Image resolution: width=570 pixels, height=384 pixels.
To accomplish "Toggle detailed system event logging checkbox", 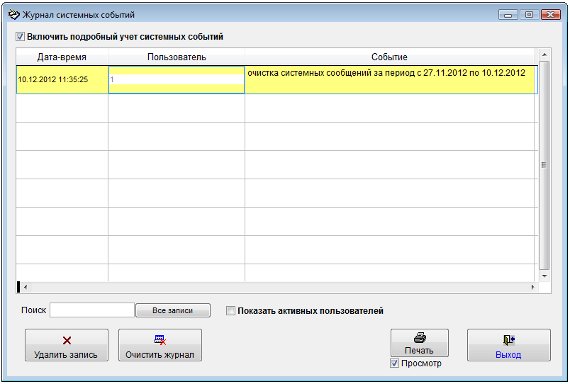I will click(x=20, y=37).
